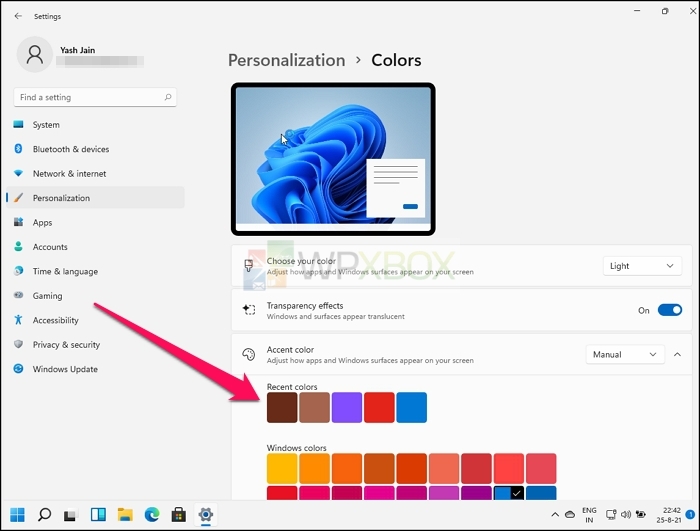
Task: Open the Choose your color Light dropdown
Action: 642,266
